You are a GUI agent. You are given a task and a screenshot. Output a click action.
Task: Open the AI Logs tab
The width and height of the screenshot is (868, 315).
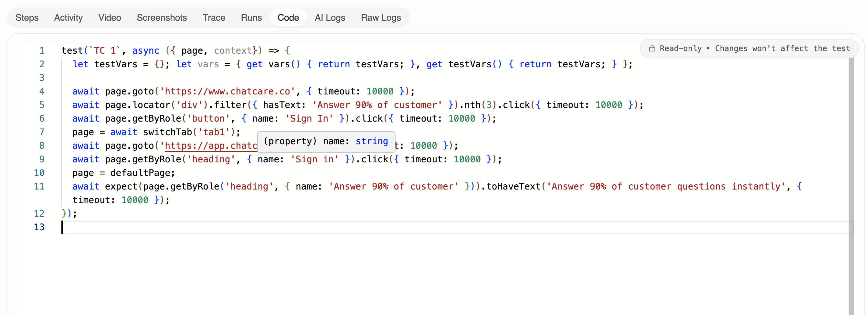pos(330,17)
